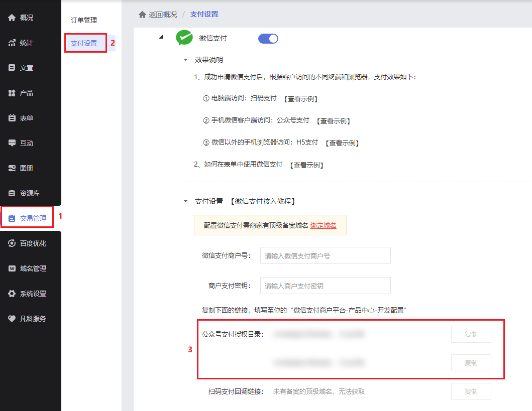Click the 图册 picture icon
This screenshot has width=532, height=411.
point(12,168)
